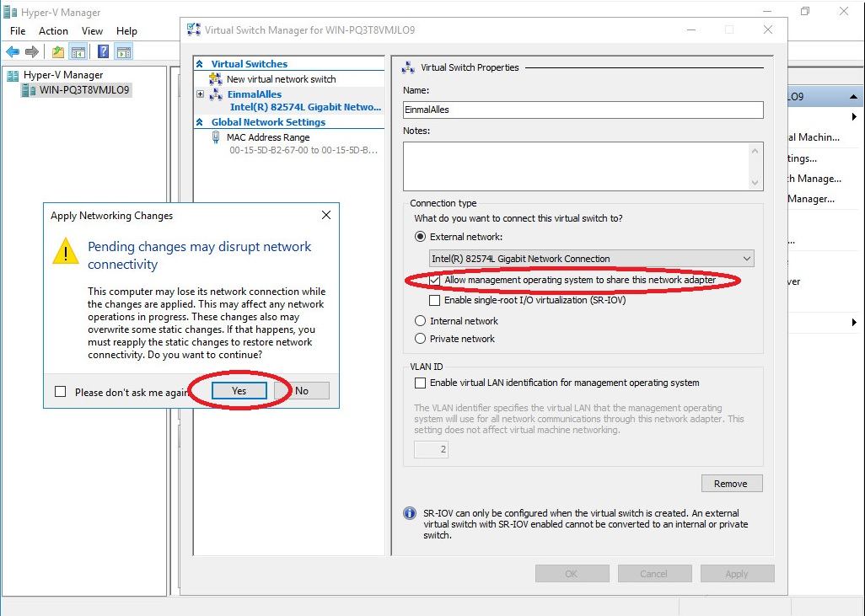865x616 pixels.
Task: Open the View menu
Action: click(92, 31)
